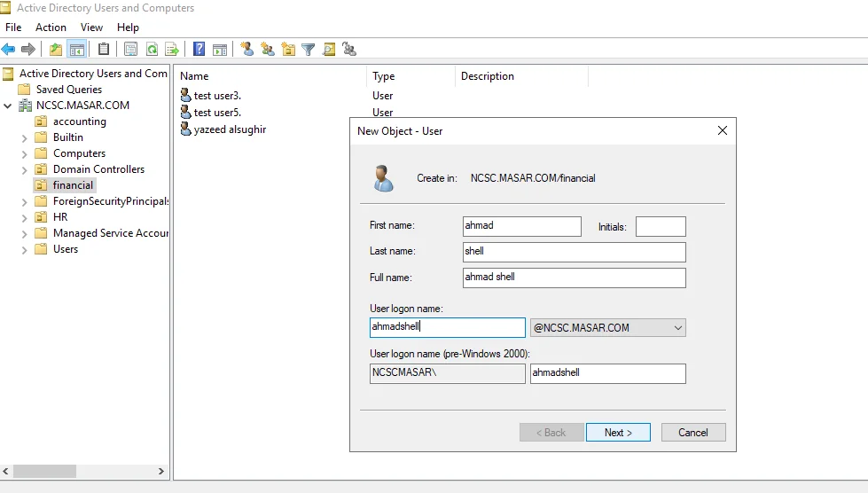Click the Full name field

[x=574, y=278]
